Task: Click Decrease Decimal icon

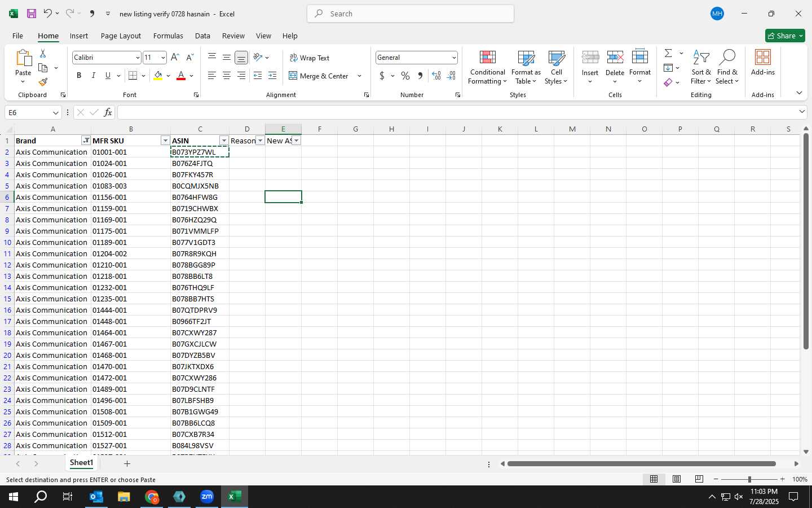Action: click(451, 76)
